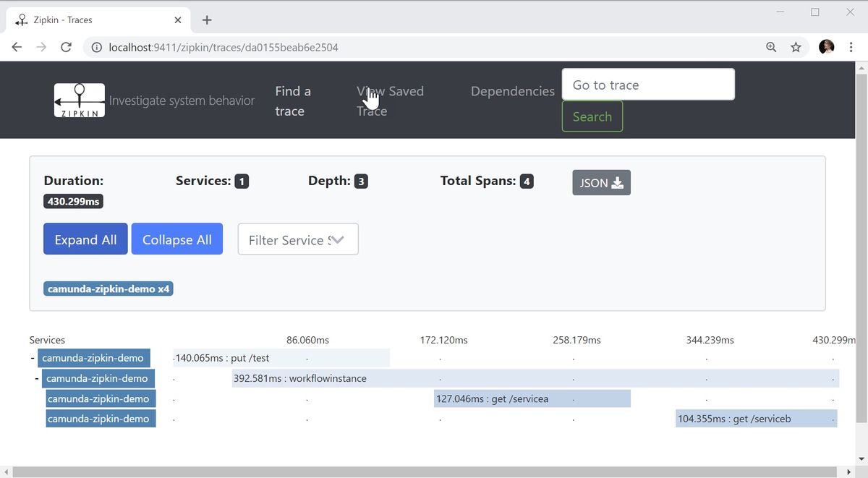Open the Dependencies page
Viewport: 868px width, 478px height.
click(512, 91)
